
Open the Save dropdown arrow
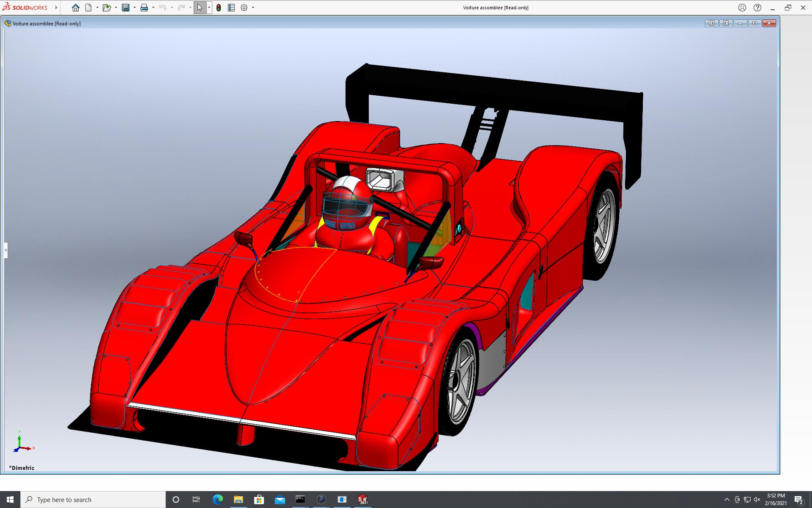click(x=134, y=8)
